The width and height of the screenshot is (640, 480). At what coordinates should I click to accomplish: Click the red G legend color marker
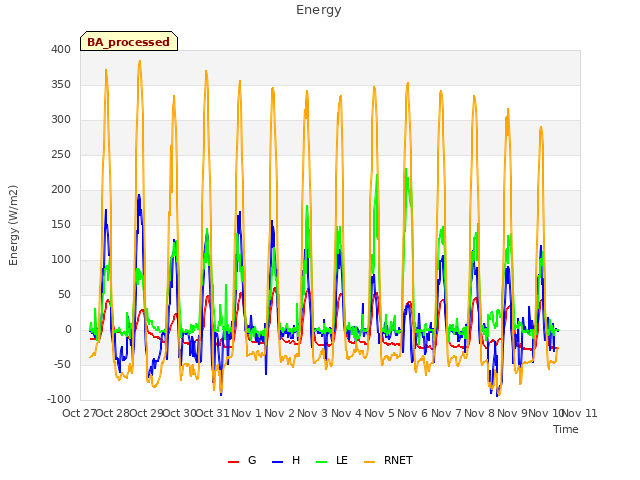click(x=233, y=462)
